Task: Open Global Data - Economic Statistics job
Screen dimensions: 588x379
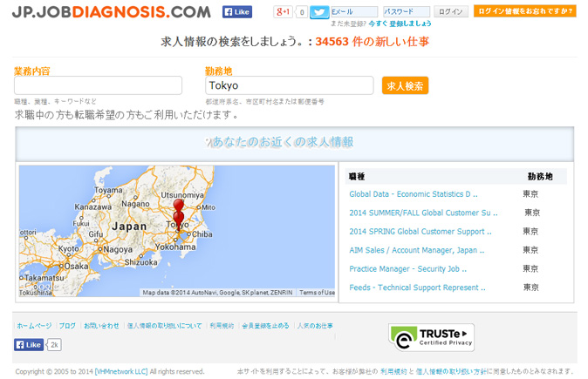Action: coord(414,194)
